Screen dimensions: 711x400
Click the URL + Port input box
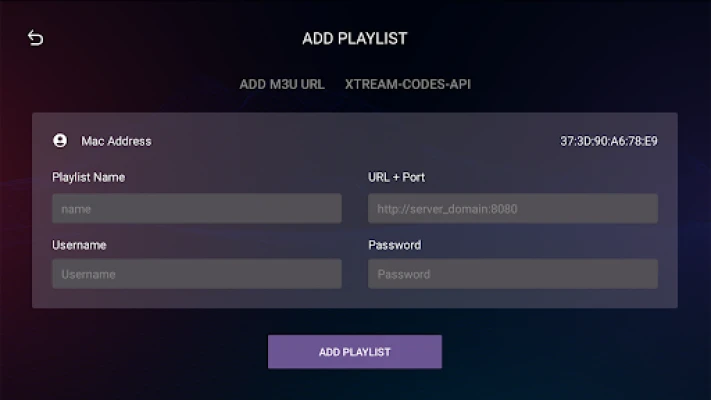tap(513, 209)
